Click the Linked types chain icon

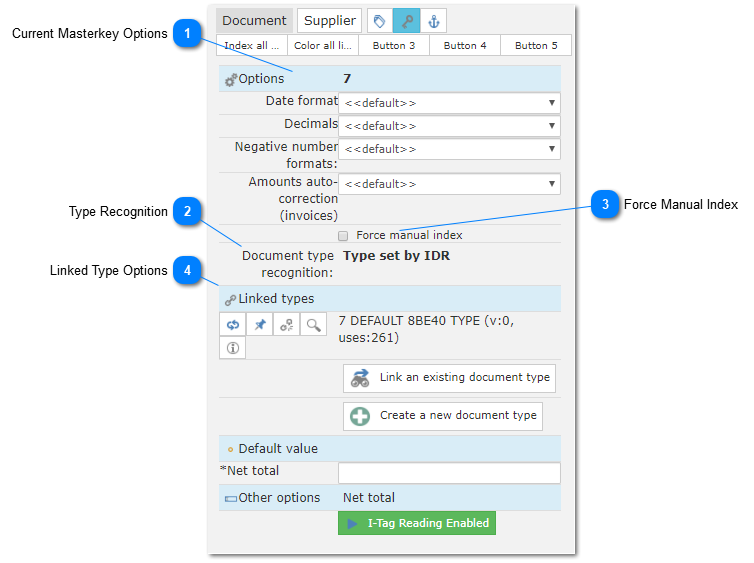pyautogui.click(x=230, y=300)
